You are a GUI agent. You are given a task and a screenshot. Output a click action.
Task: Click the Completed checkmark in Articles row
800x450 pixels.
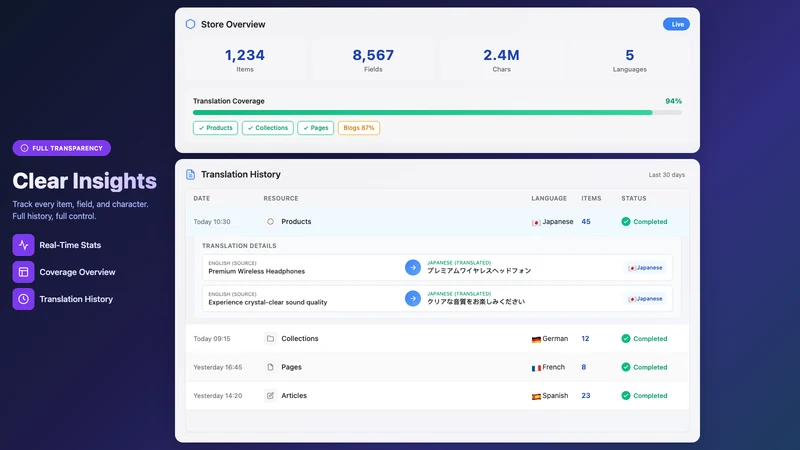pos(626,395)
